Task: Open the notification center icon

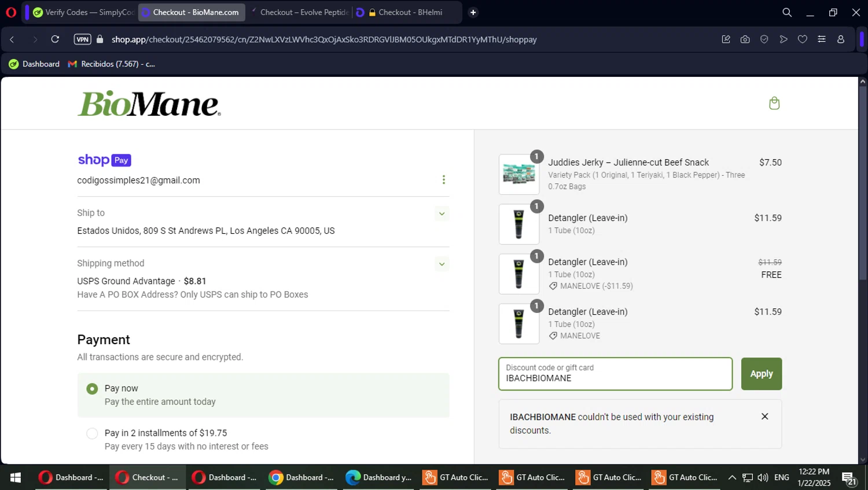Action: [849, 478]
